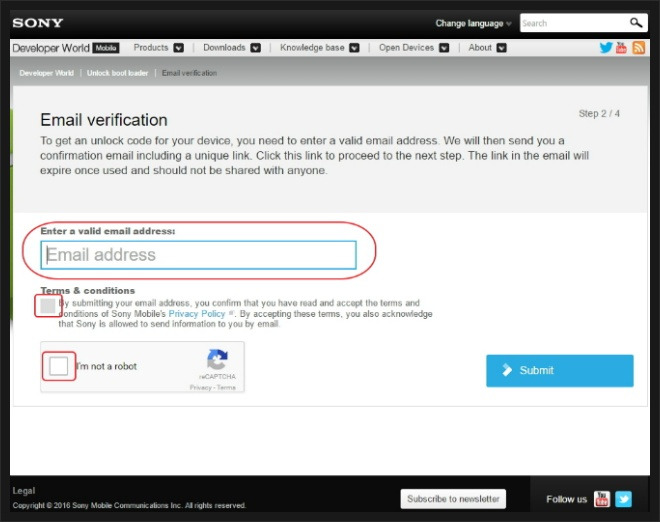Screen dimensions: 660x522
Task: Open the Open Devices menu item
Action: pos(406,48)
